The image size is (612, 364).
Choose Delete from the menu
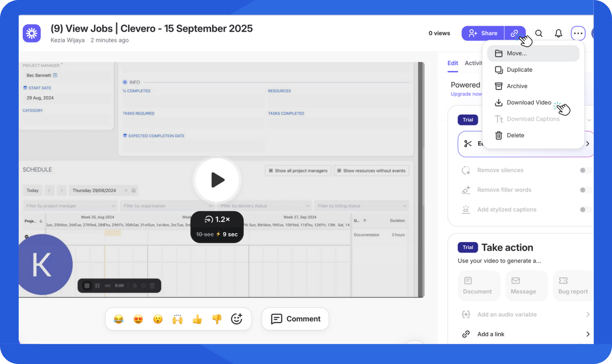[533, 135]
